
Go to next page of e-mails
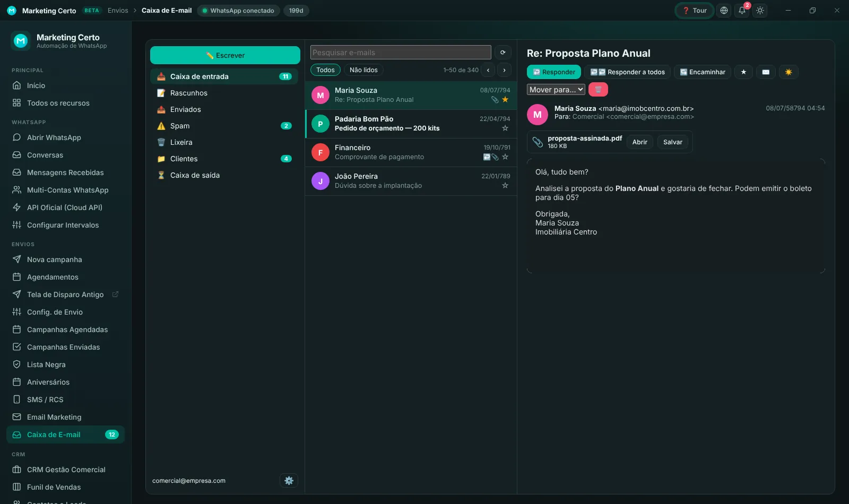504,70
